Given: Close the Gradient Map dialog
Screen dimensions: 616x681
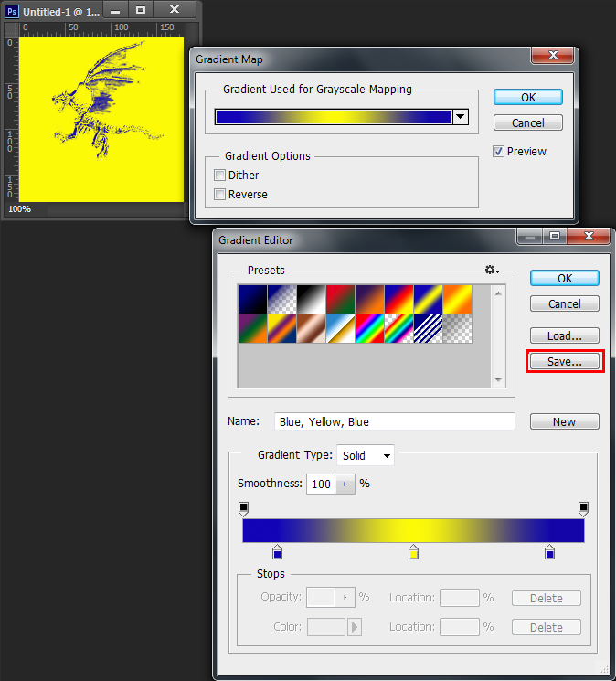Looking at the screenshot, I should pos(553,55).
